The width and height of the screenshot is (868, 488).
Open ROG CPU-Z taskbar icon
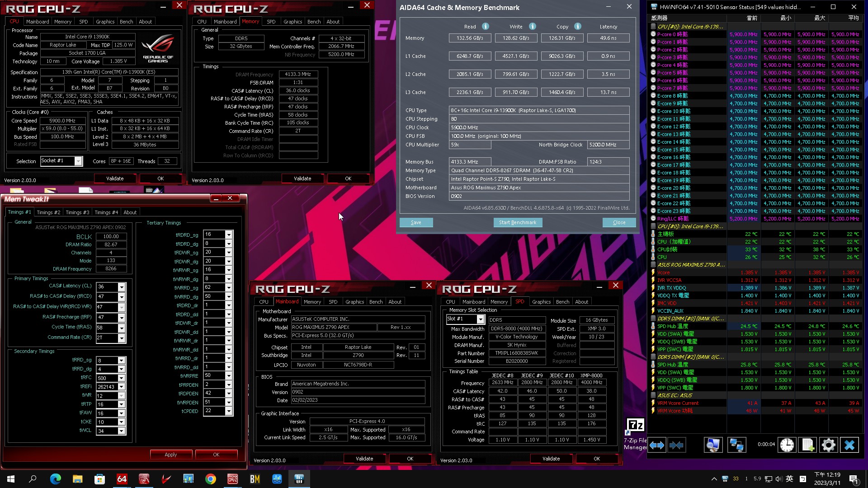233,479
